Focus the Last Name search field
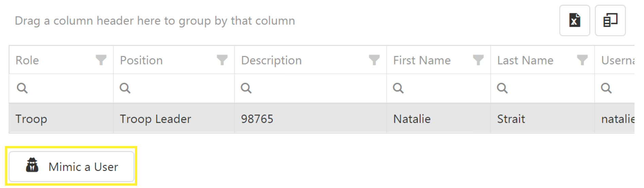The height and width of the screenshot is (188, 644). tap(542, 88)
